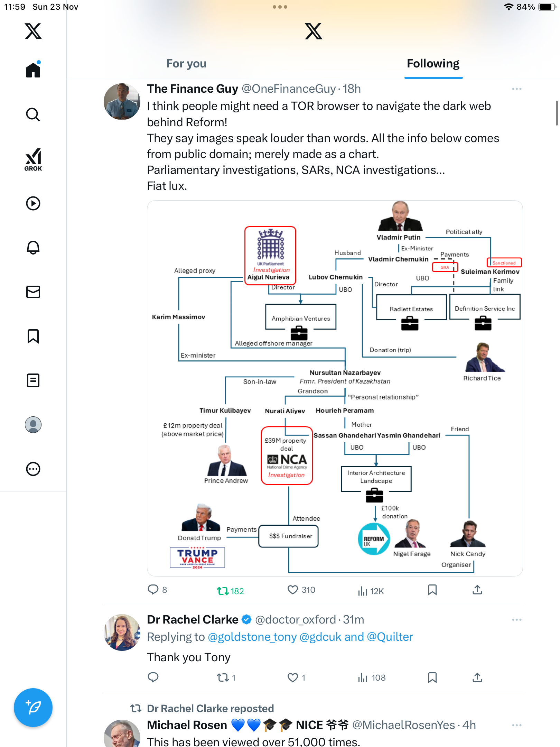560x747 pixels.
Task: Undo repost on The Finance Guy's post
Action: click(x=223, y=591)
